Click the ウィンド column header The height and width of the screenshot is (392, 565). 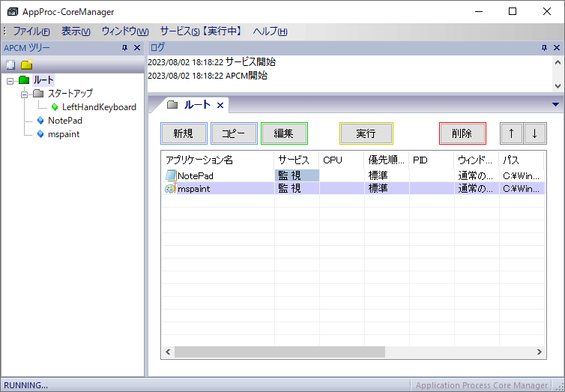point(477,160)
